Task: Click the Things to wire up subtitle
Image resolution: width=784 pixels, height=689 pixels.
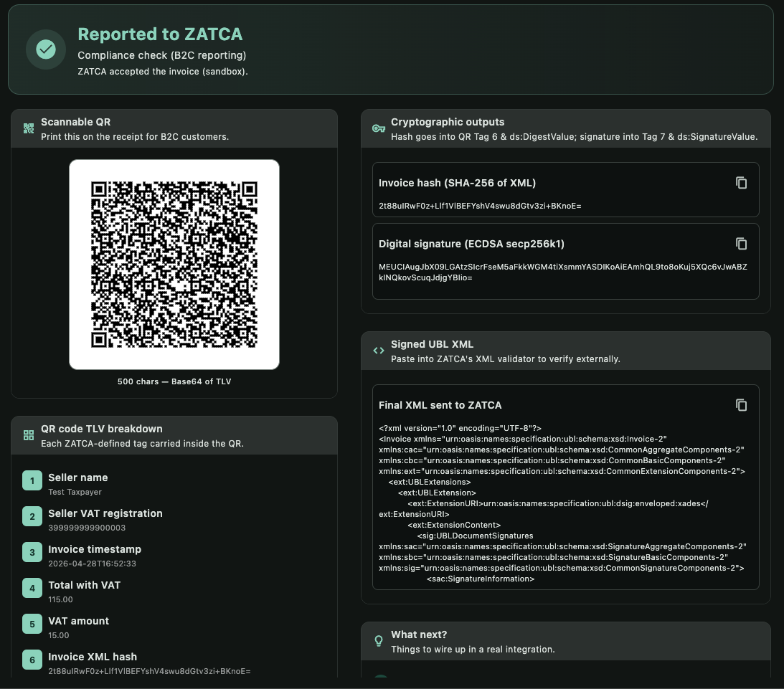Action: [x=473, y=650]
